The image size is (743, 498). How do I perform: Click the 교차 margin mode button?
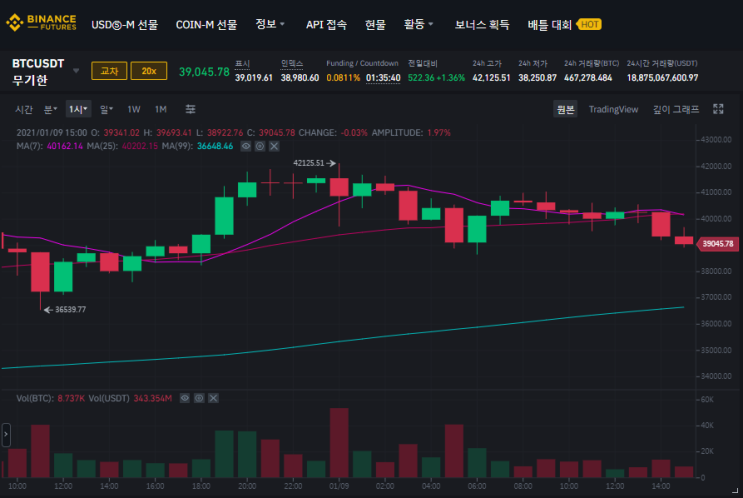pyautogui.click(x=109, y=71)
